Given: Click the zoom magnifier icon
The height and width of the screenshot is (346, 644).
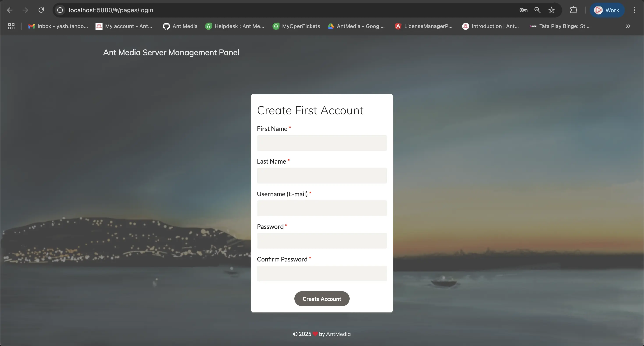Looking at the screenshot, I should (537, 10).
